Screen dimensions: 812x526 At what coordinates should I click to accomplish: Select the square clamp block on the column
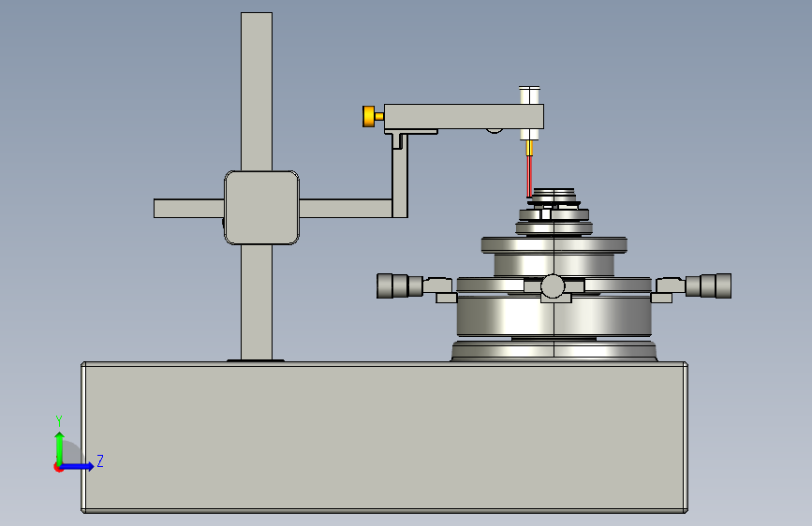tap(261, 208)
